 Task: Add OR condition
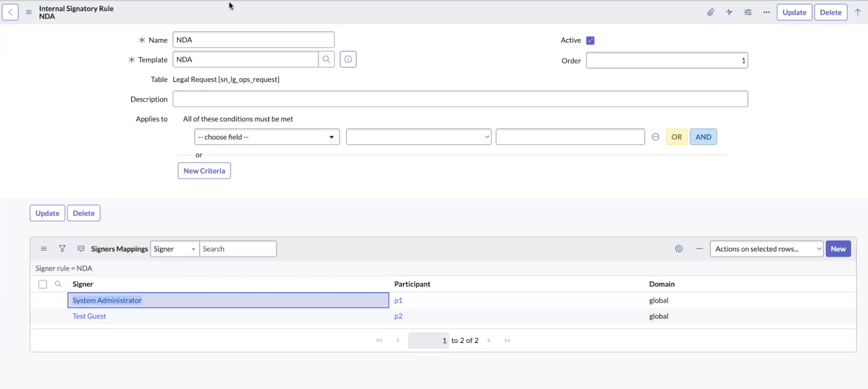[x=676, y=137]
